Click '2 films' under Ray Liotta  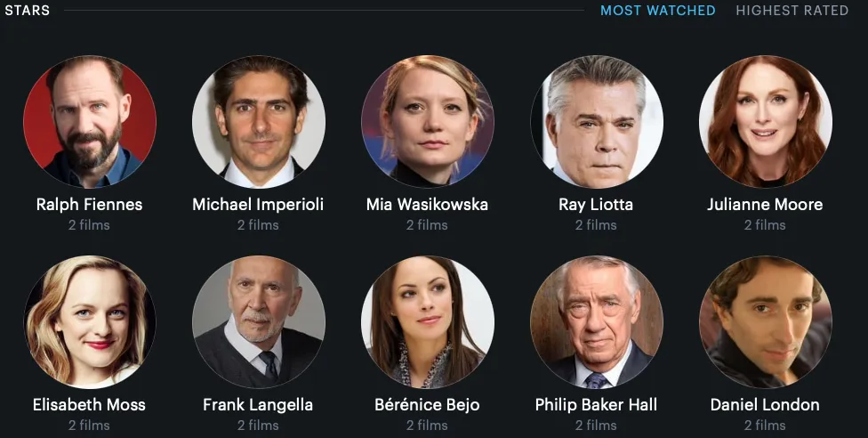(596, 225)
